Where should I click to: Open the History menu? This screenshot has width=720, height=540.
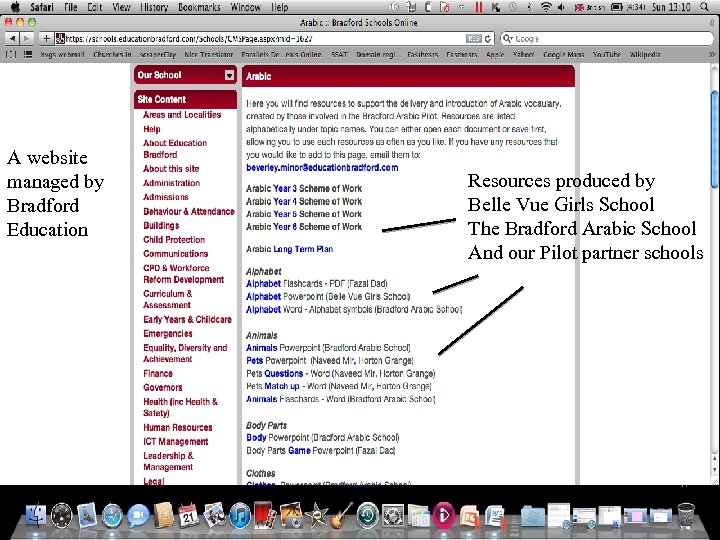(154, 7)
